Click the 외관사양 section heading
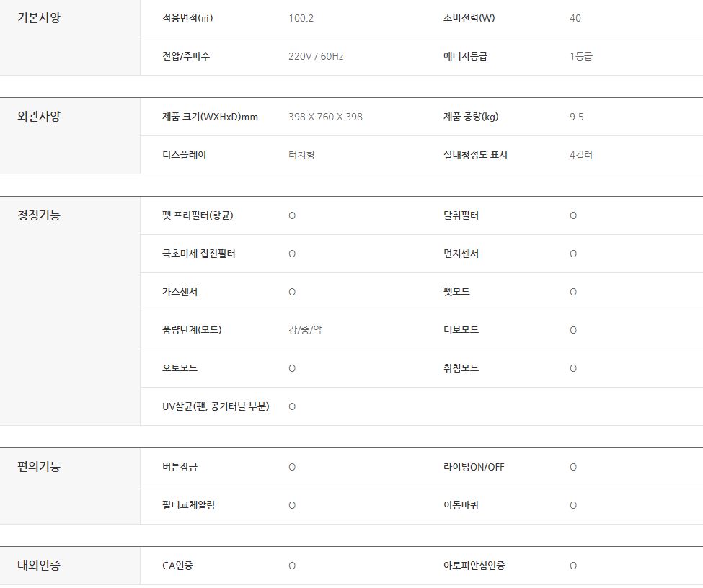703x588 pixels. tap(39, 117)
